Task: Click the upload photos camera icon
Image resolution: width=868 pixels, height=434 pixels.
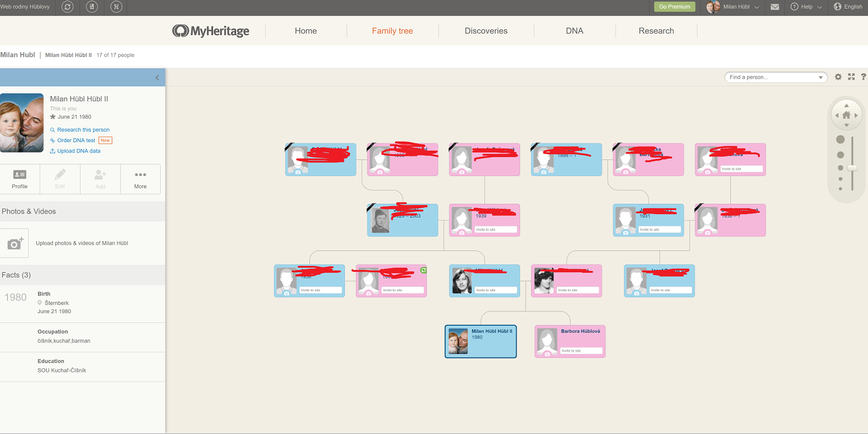Action: [14, 243]
